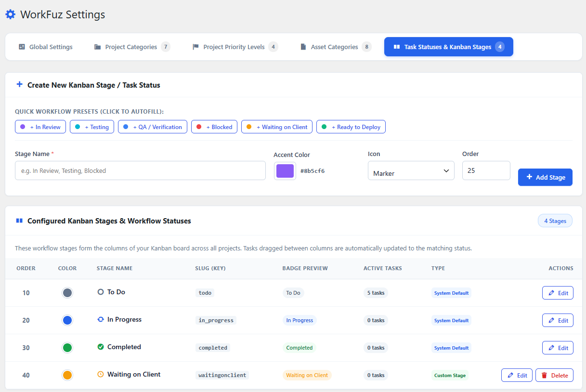Click the columns icon beside Configured Kanban Stages
This screenshot has height=392, width=586.
[19, 221]
